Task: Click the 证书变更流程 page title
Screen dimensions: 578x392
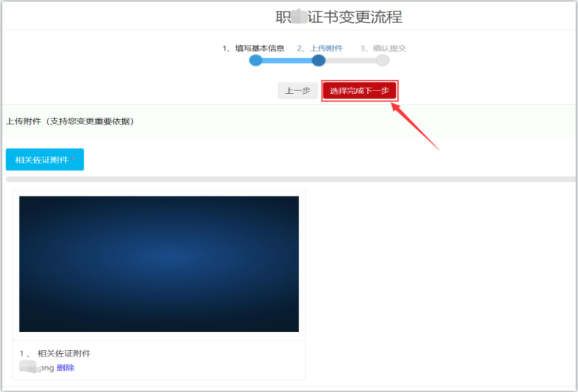Action: (x=339, y=17)
